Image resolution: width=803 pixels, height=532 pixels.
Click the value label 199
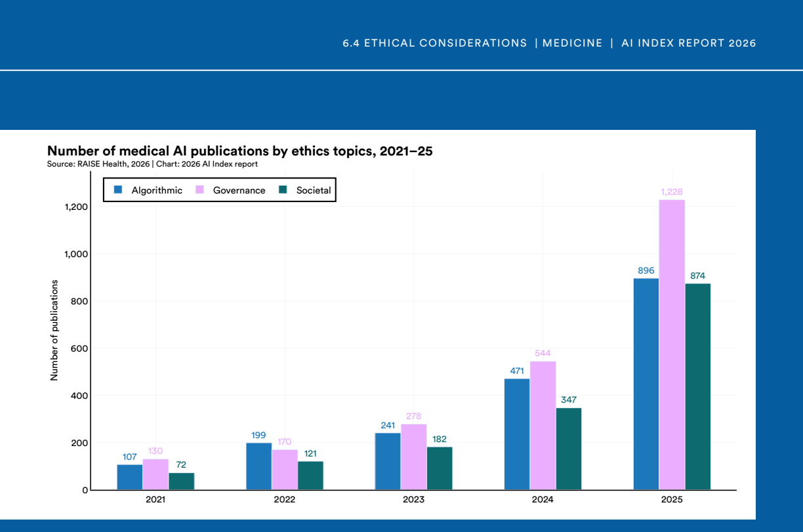pyautogui.click(x=259, y=435)
